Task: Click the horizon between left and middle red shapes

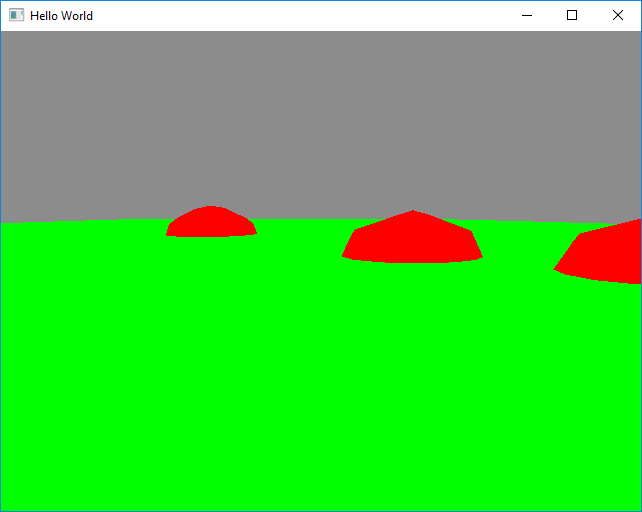Action: [x=300, y=220]
